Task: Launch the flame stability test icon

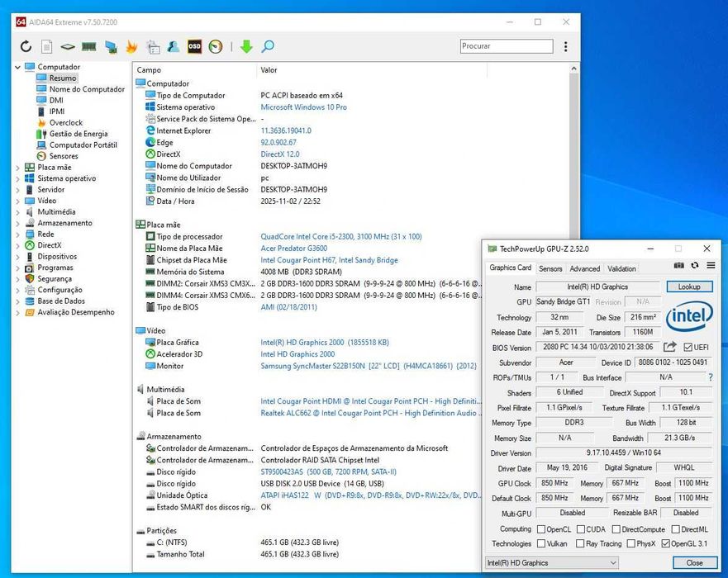Action: (x=132, y=46)
